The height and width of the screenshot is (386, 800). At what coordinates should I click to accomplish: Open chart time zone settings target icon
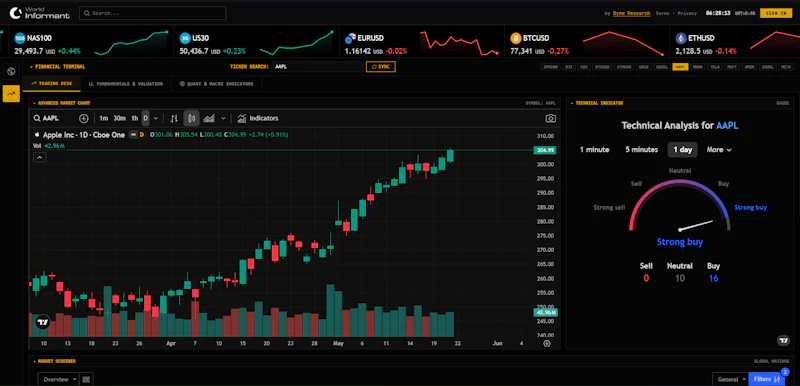[547, 343]
